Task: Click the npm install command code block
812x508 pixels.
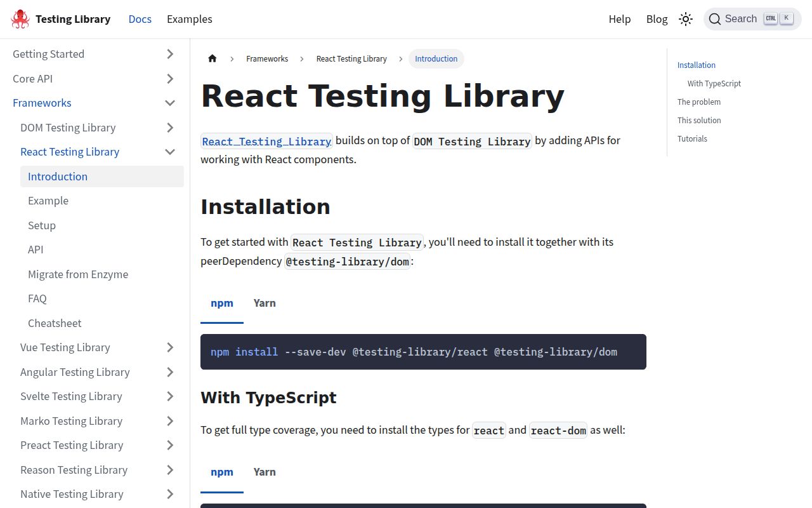Action: coord(423,352)
